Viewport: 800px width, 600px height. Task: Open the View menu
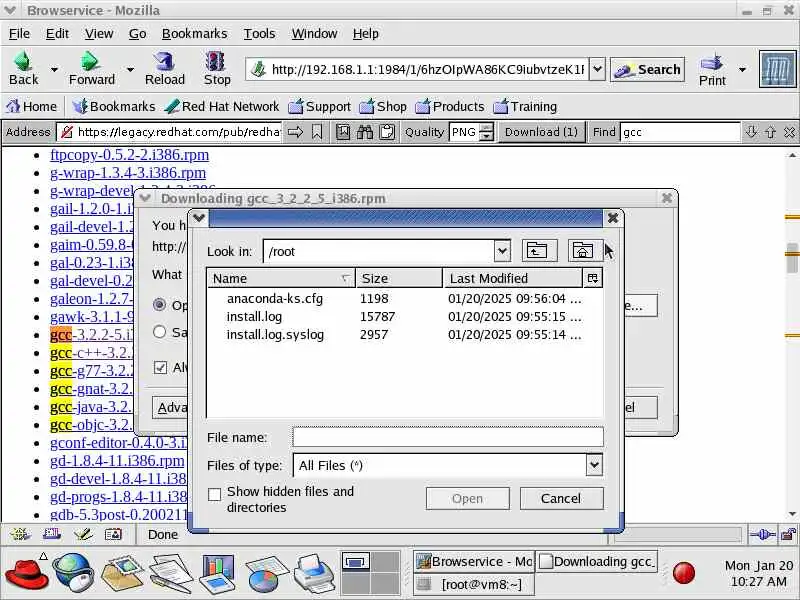(99, 34)
